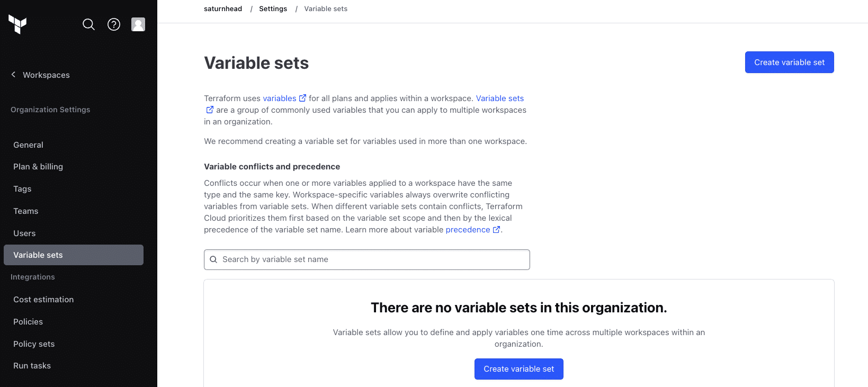The height and width of the screenshot is (387, 868).
Task: Open the search magnifier icon
Action: pyautogui.click(x=88, y=24)
